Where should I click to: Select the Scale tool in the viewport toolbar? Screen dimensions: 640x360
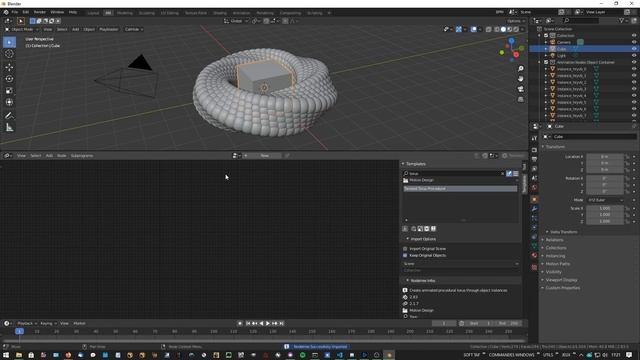coord(9,91)
